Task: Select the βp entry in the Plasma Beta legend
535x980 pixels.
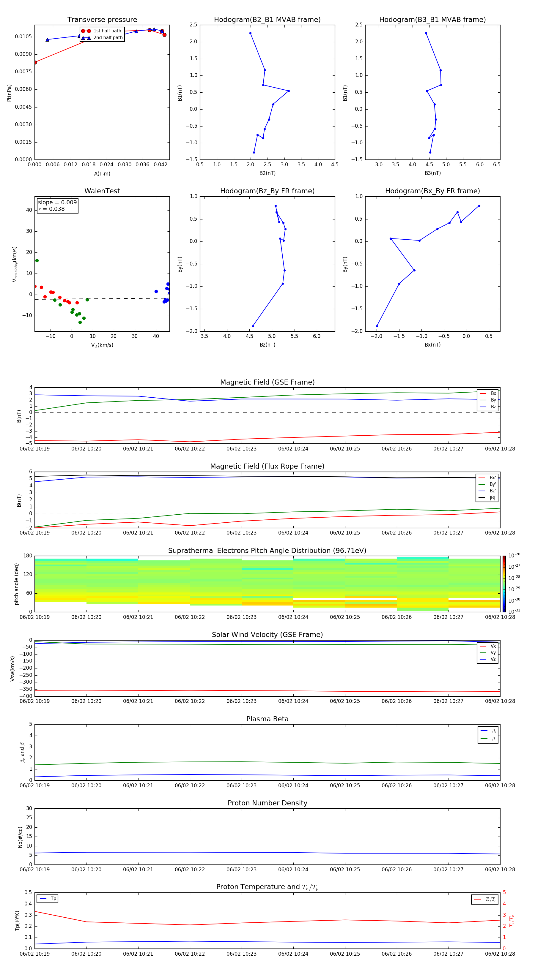Action: pos(488,731)
